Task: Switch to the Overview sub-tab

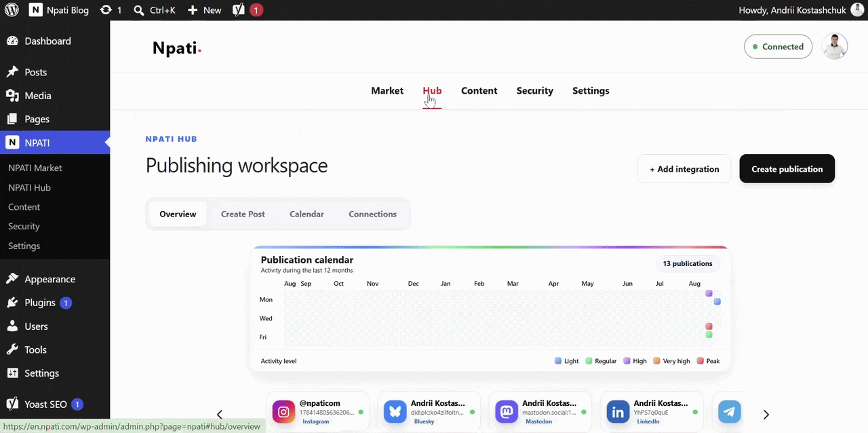Action: point(178,214)
